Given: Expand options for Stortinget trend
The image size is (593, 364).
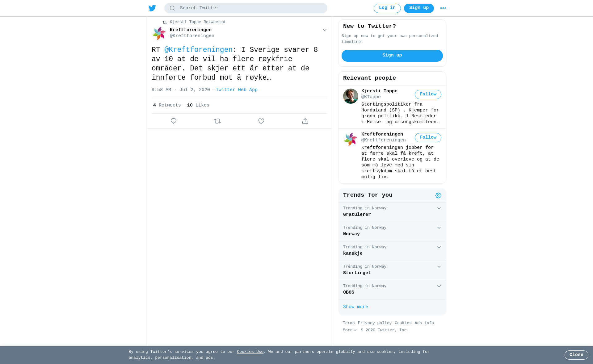Looking at the screenshot, I should 439,267.
